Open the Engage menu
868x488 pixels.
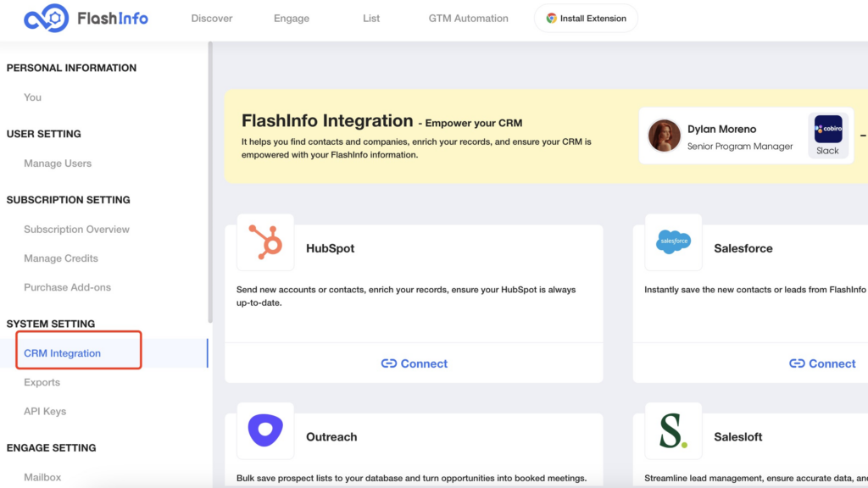click(292, 19)
